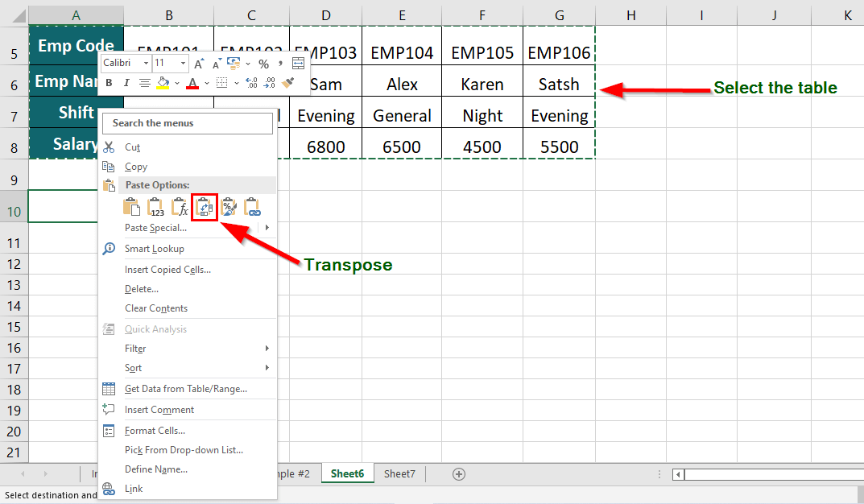
Task: Click the Paste Link icon
Action: [252, 207]
